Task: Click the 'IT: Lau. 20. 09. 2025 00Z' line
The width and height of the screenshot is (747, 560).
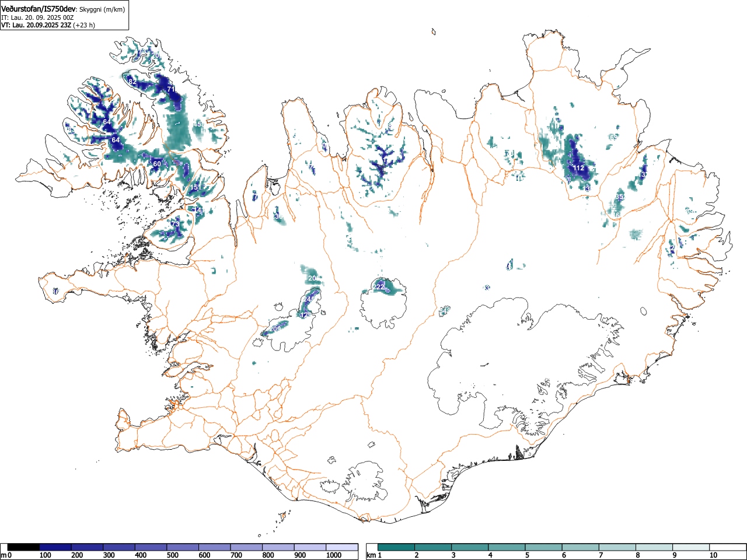Action: [x=37, y=17]
